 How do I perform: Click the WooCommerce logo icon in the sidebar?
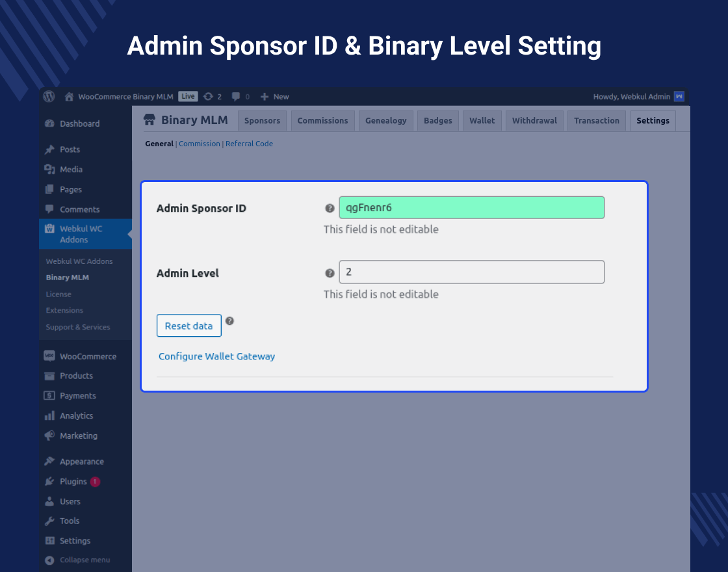[x=49, y=356]
